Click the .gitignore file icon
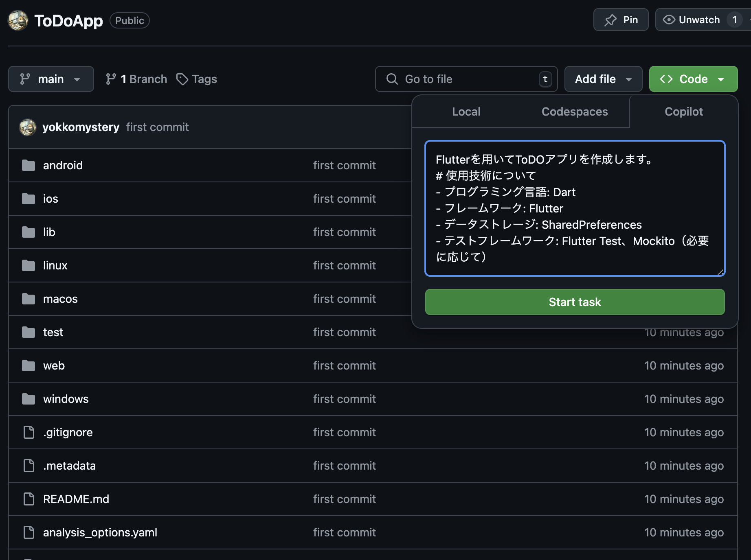751x560 pixels. point(29,432)
